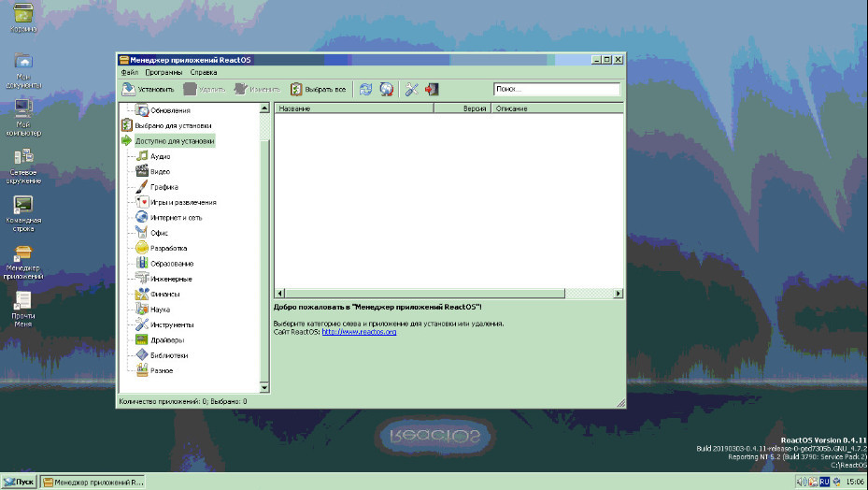This screenshot has width=868, height=490.
Task: Click the globe update database icon
Action: (387, 89)
